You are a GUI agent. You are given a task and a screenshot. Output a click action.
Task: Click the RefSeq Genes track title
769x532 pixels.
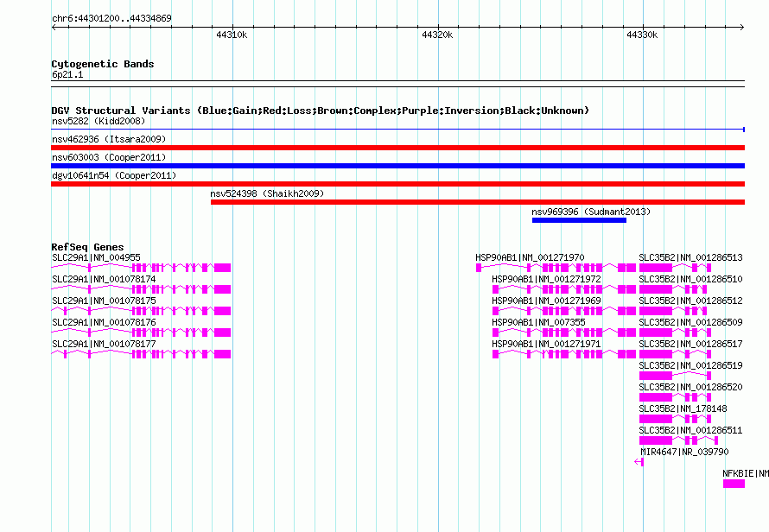coord(87,247)
